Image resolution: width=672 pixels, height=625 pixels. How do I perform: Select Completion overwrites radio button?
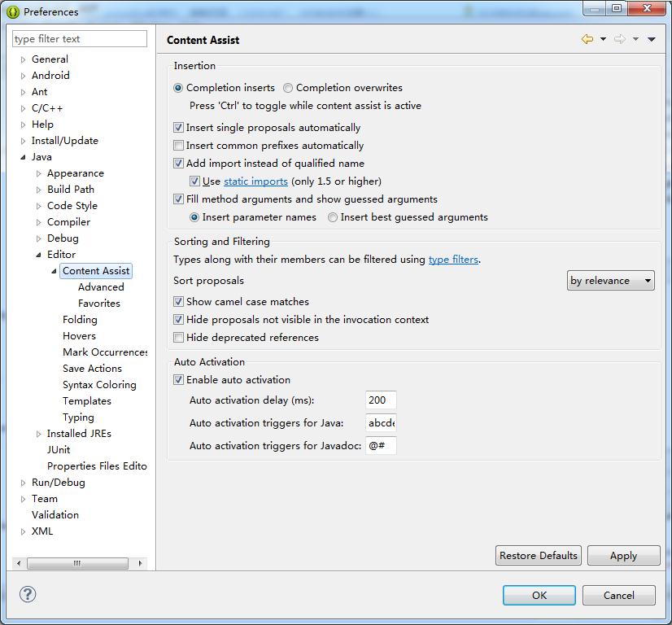tap(288, 88)
